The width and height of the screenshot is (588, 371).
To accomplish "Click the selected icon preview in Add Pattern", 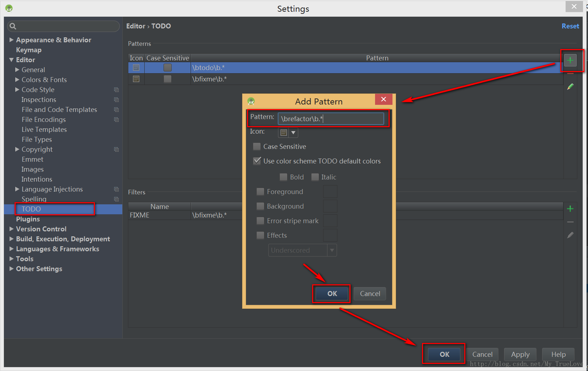I will (x=284, y=133).
